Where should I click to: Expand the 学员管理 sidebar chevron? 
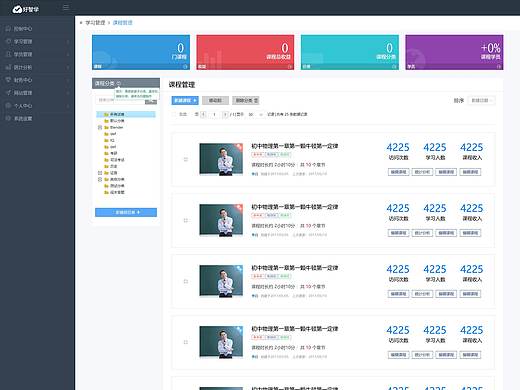click(68, 54)
